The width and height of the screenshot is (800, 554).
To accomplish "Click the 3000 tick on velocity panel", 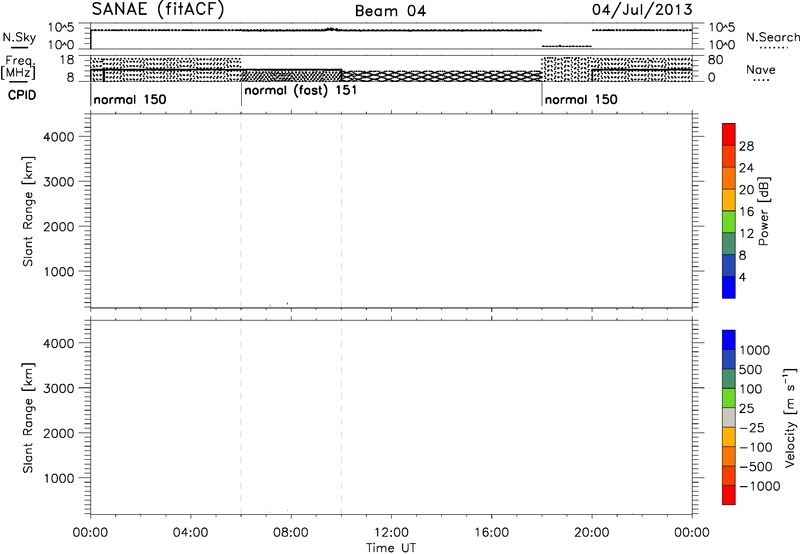I will point(59,388).
